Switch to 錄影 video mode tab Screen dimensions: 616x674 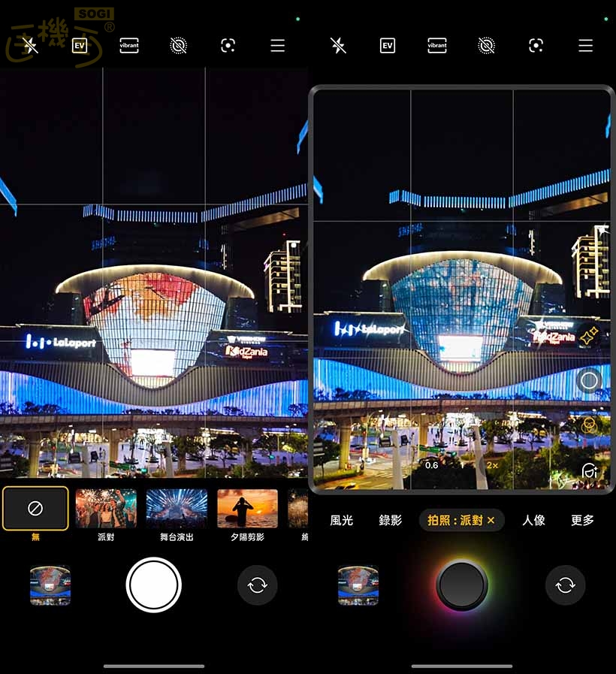391,520
